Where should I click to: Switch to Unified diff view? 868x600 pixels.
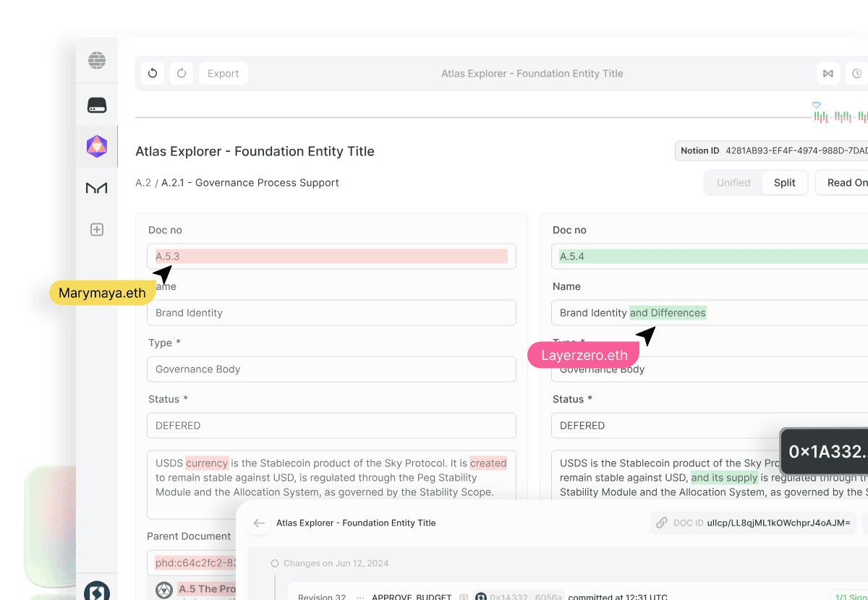coord(733,182)
